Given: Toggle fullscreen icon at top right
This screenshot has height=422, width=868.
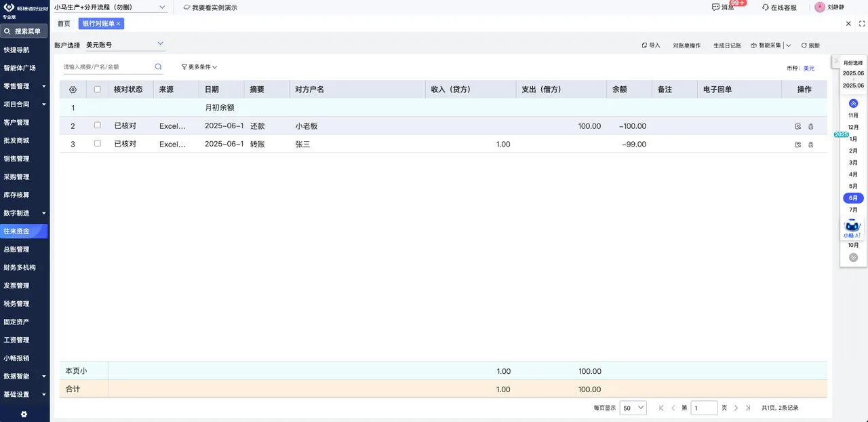Looking at the screenshot, I should point(862,23).
